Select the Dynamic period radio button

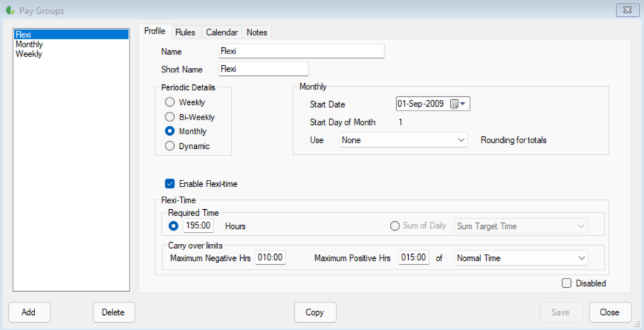point(169,146)
